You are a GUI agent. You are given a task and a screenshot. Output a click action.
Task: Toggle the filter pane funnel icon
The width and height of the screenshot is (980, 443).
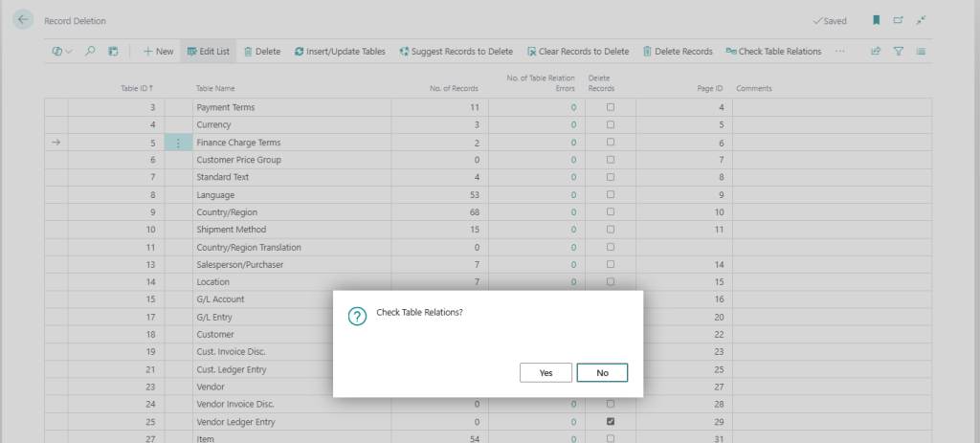pos(899,52)
